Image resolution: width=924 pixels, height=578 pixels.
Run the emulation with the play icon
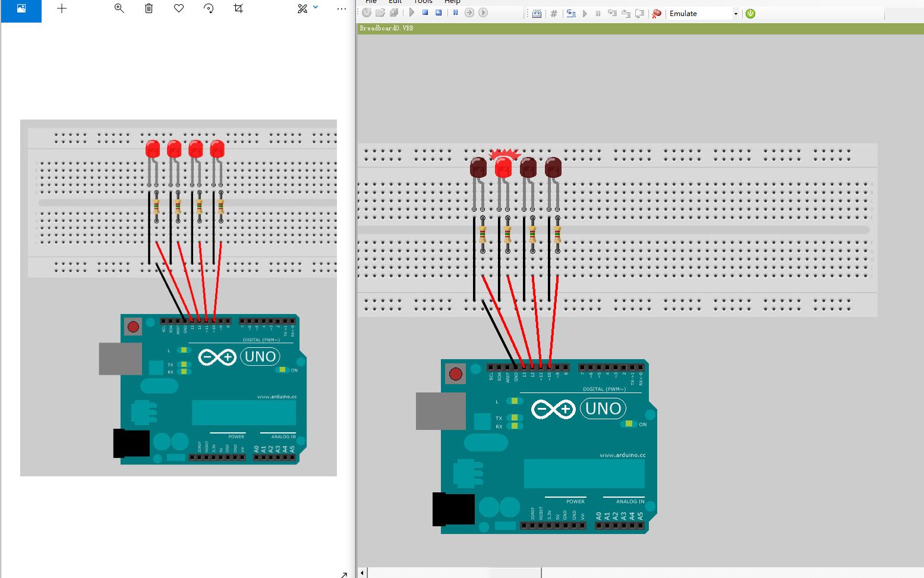[411, 12]
